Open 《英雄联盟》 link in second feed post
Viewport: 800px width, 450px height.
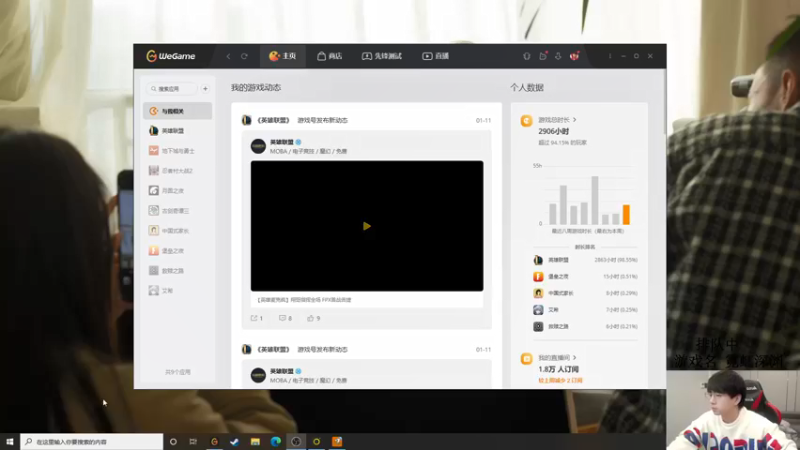point(273,349)
